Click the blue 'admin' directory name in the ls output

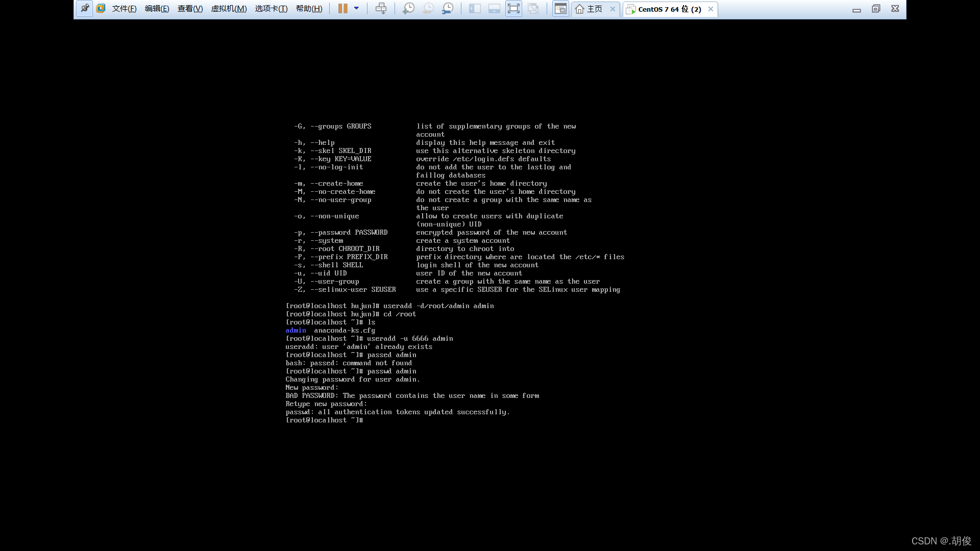[296, 330]
